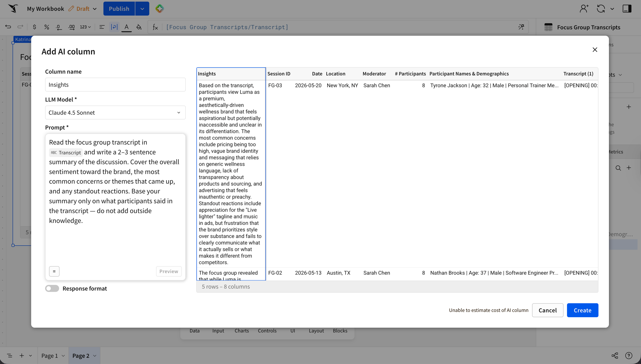Click the redo arrow

(20, 27)
